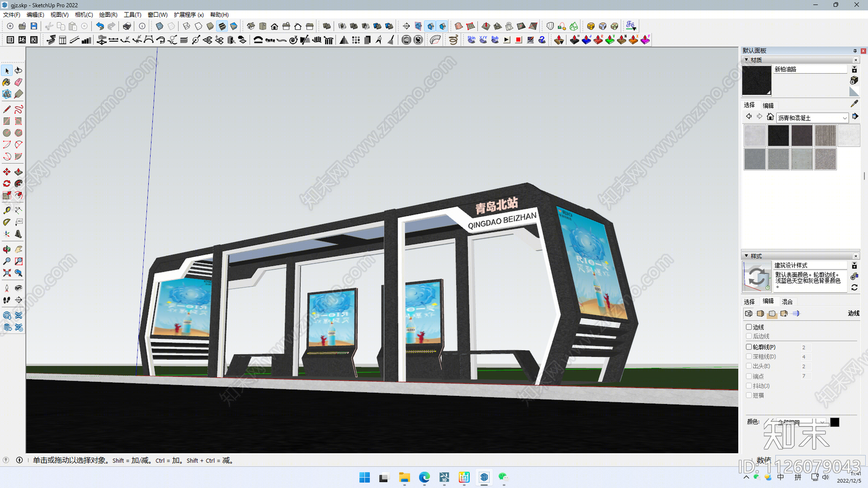Collapse the 样式 panel section
The width and height of the screenshot is (868, 488).
tap(746, 256)
